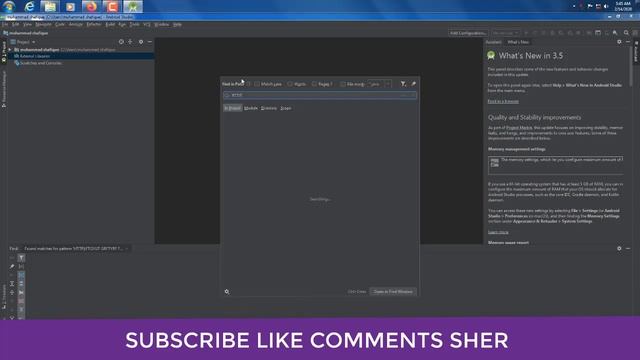This screenshot has height=360, width=640.
Task: Click the filter icon in Find in Path dialog
Action: 403,84
